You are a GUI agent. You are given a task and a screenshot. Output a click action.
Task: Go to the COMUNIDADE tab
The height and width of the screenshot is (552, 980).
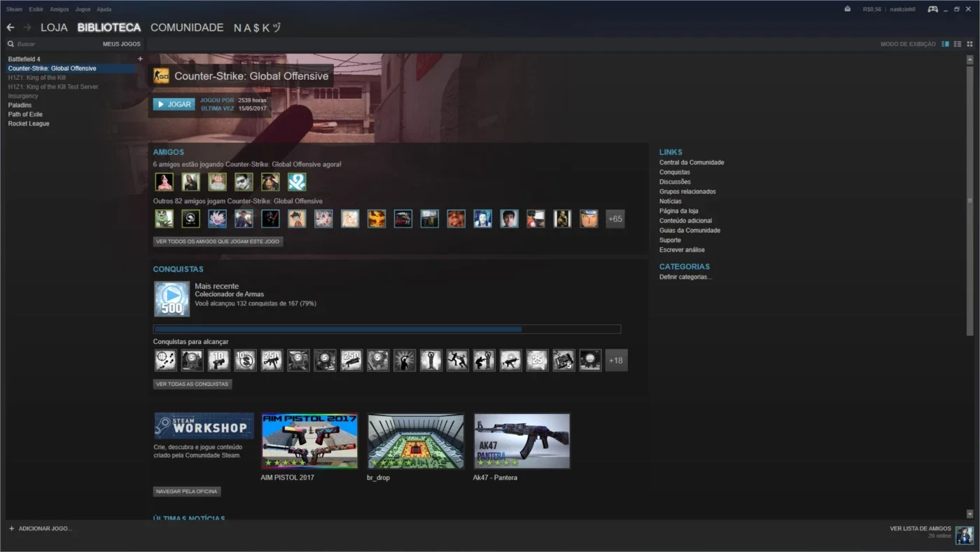(x=187, y=27)
